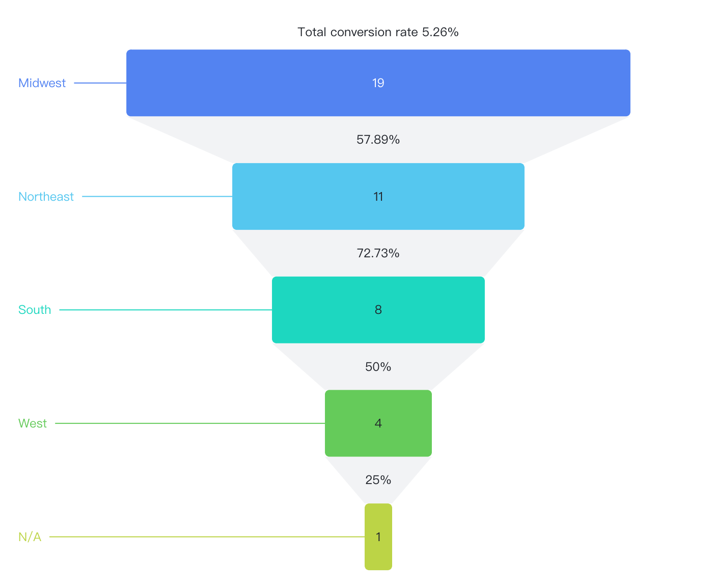Click the value 19 inside the Midwest bar

(x=378, y=83)
